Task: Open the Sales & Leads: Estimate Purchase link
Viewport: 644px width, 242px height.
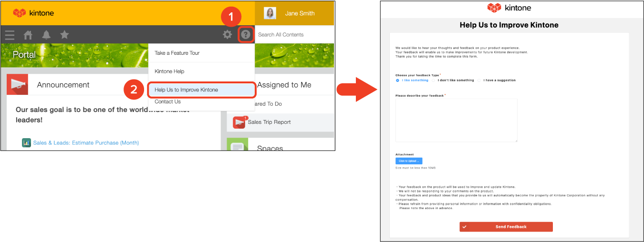Action: (x=86, y=142)
